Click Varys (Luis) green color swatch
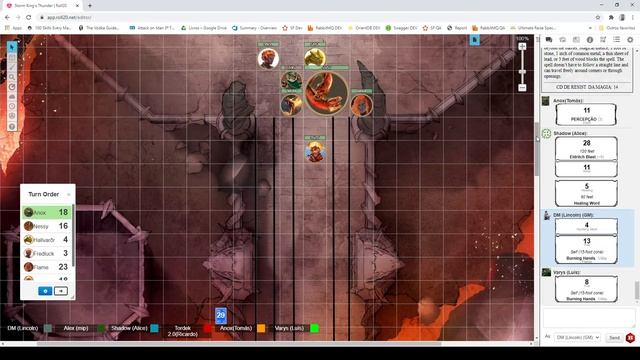This screenshot has height=360, width=640. [314, 328]
